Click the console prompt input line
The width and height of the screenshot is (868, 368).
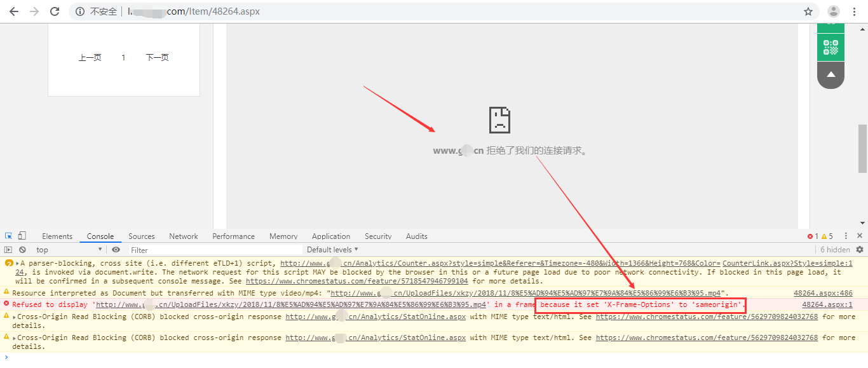[x=434, y=357]
